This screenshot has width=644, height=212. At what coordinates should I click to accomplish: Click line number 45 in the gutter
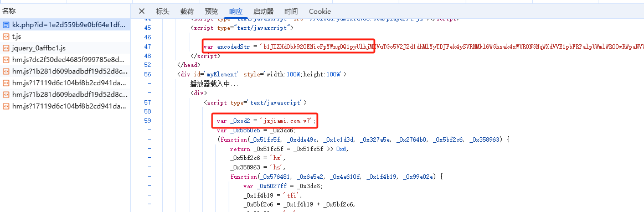pos(148,28)
